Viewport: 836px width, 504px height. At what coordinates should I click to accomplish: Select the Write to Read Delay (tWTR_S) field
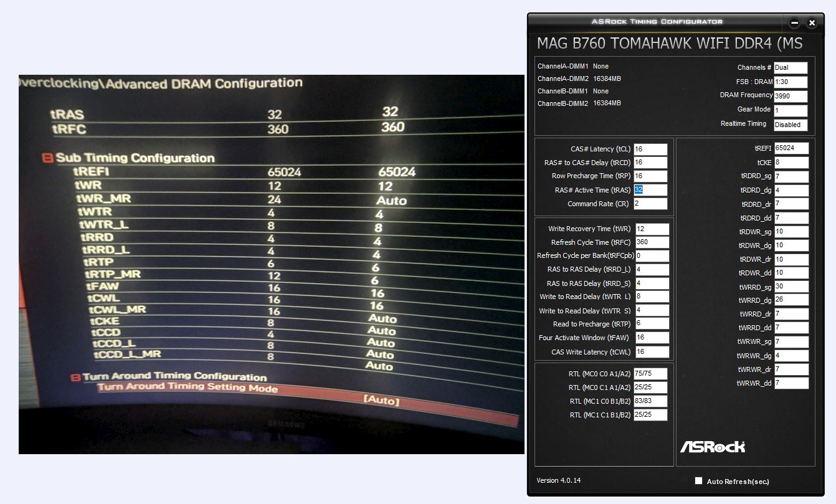coord(652,310)
